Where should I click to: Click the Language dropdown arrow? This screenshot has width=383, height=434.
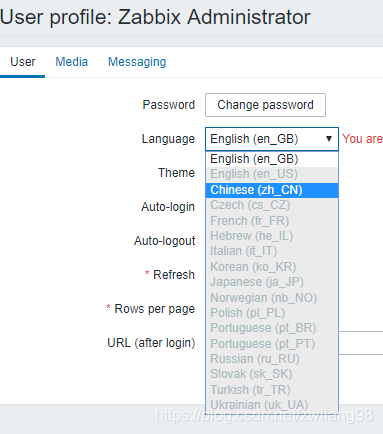pos(329,139)
